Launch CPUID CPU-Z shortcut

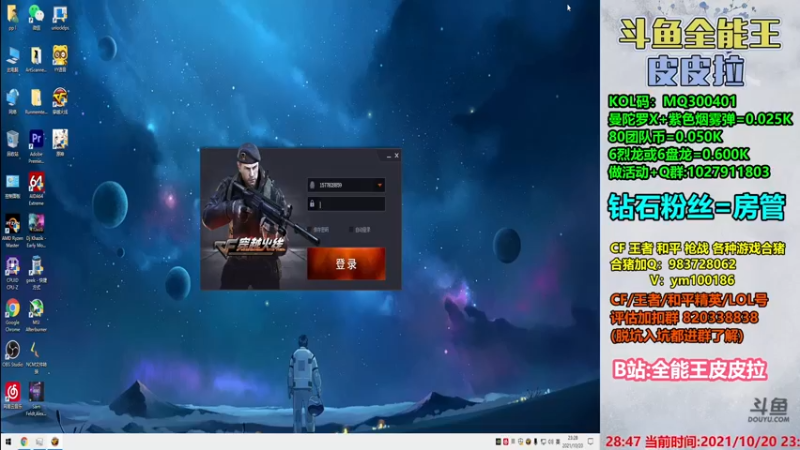[x=12, y=273]
